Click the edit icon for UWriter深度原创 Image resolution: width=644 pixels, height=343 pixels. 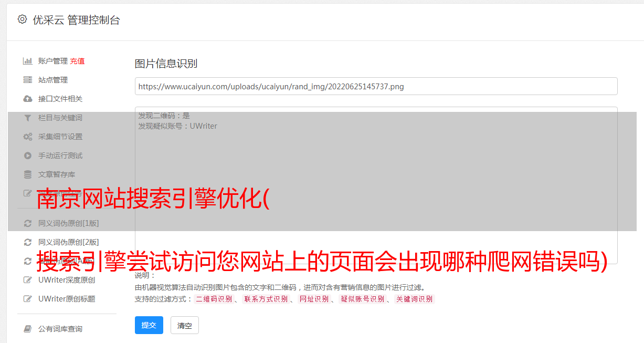click(x=28, y=280)
